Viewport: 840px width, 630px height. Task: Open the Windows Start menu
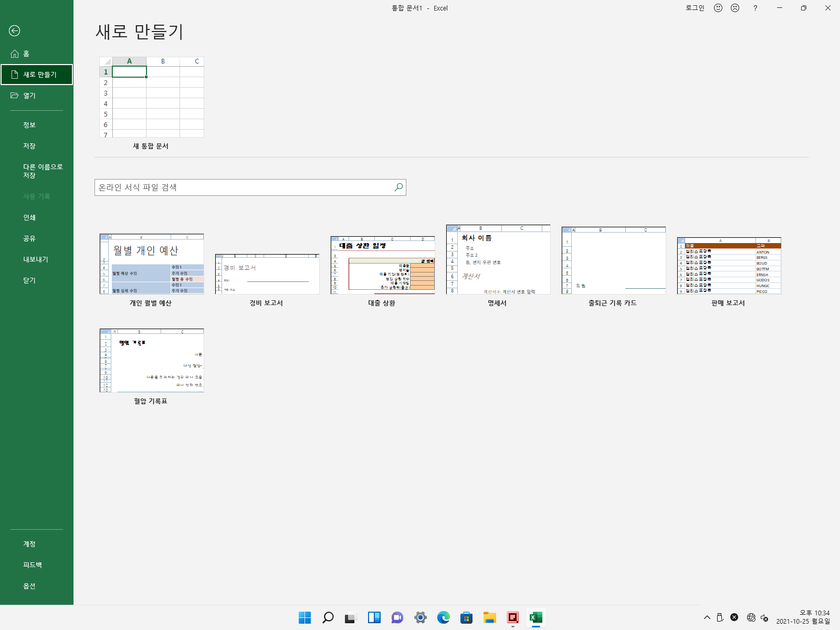304,617
